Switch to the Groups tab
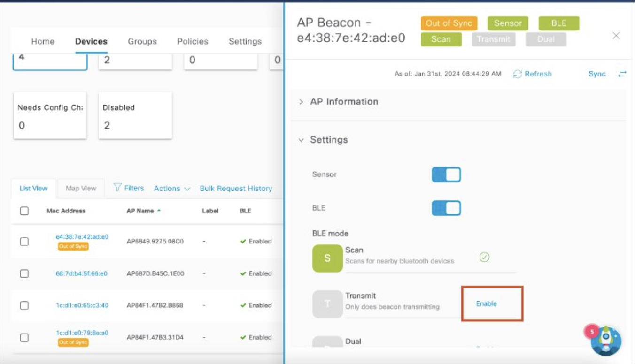Image resolution: width=635 pixels, height=364 pixels. 142,42
